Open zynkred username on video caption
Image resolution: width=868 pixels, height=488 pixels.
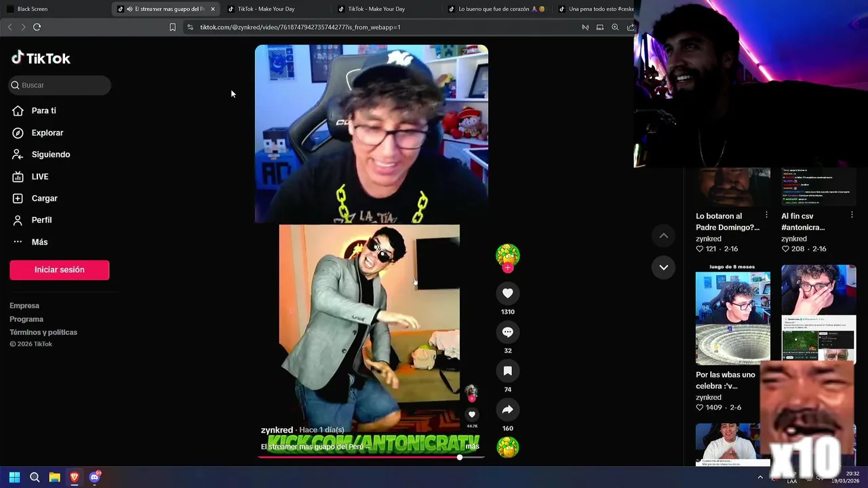click(x=277, y=430)
